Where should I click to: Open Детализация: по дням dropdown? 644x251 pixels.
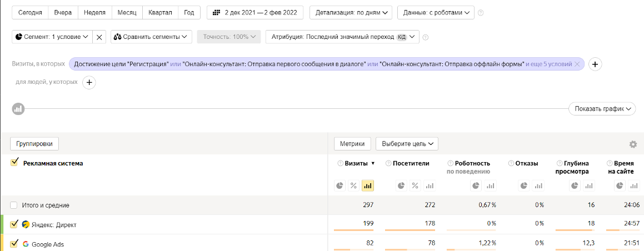351,13
